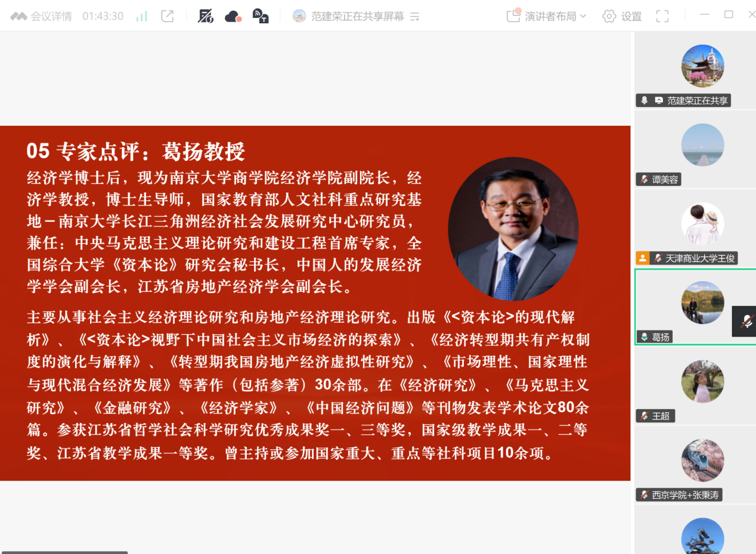This screenshot has width=756, height=554.
Task: Open 设置 settings with gear icon
Action: 622,16
